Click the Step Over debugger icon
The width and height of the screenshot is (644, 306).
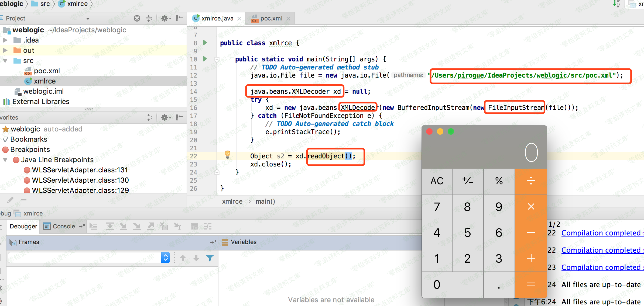click(x=110, y=227)
